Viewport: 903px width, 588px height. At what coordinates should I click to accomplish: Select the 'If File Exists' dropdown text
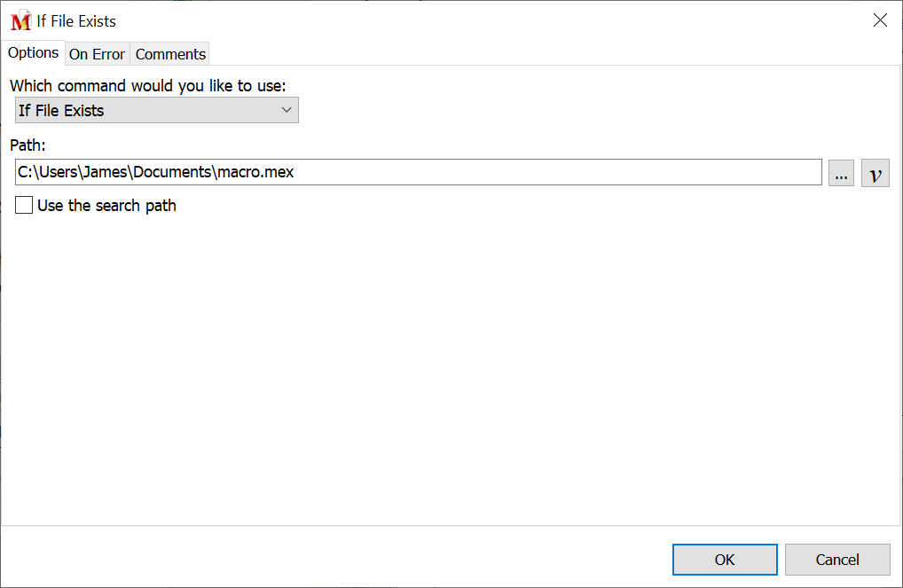pyautogui.click(x=62, y=111)
